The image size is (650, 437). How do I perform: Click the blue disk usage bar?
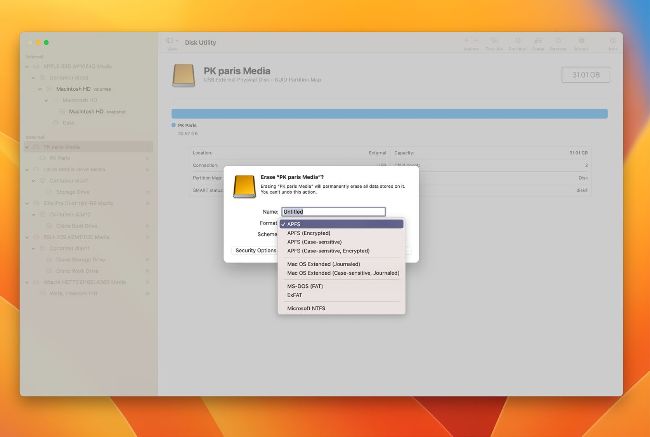pos(389,114)
